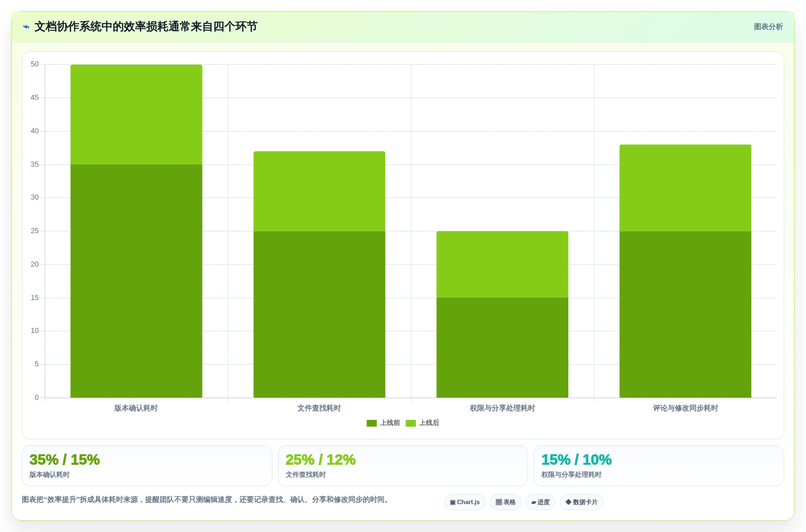The image size is (806, 532).
Task: Select the 15% / 10% 权限与分享处理耗时 card
Action: (659, 466)
